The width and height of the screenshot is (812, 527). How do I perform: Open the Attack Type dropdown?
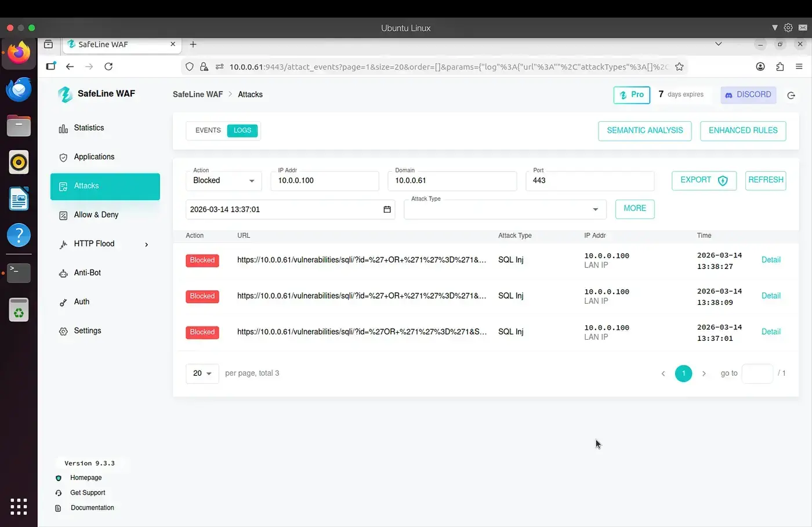pyautogui.click(x=505, y=209)
